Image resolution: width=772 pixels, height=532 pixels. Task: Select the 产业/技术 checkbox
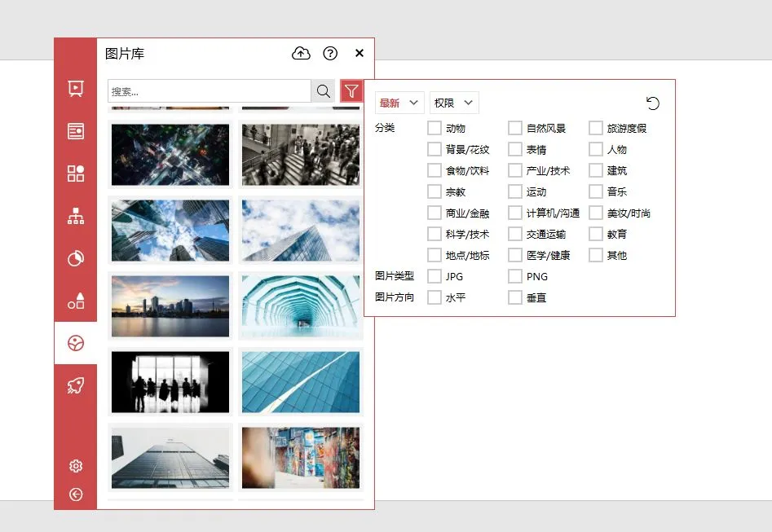(x=515, y=170)
